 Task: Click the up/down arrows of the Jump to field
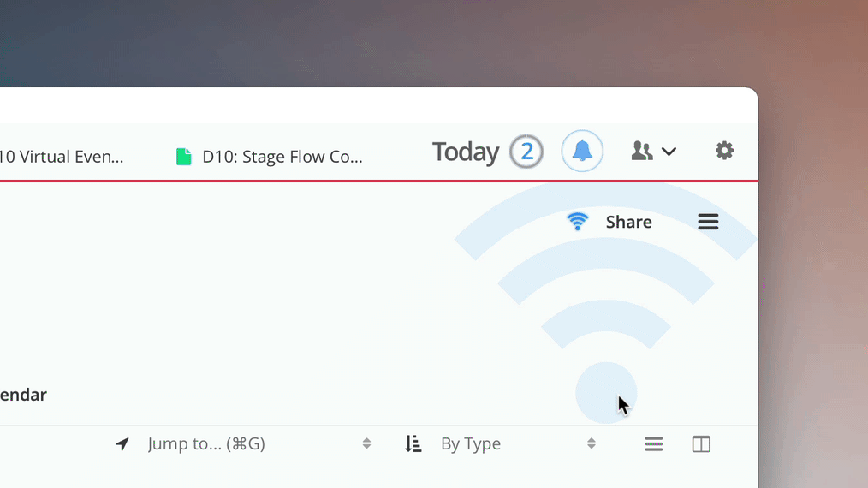[366, 443]
